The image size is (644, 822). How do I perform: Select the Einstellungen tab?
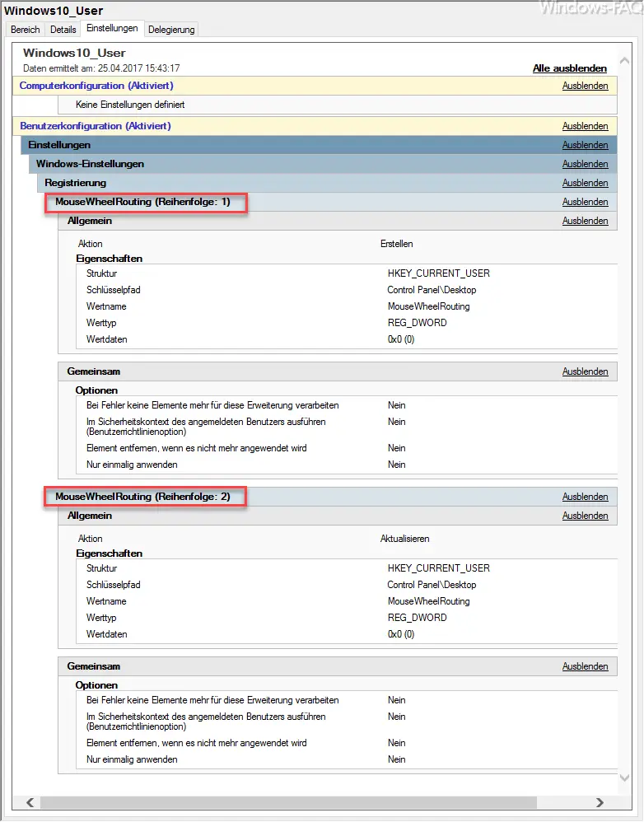[x=112, y=28]
